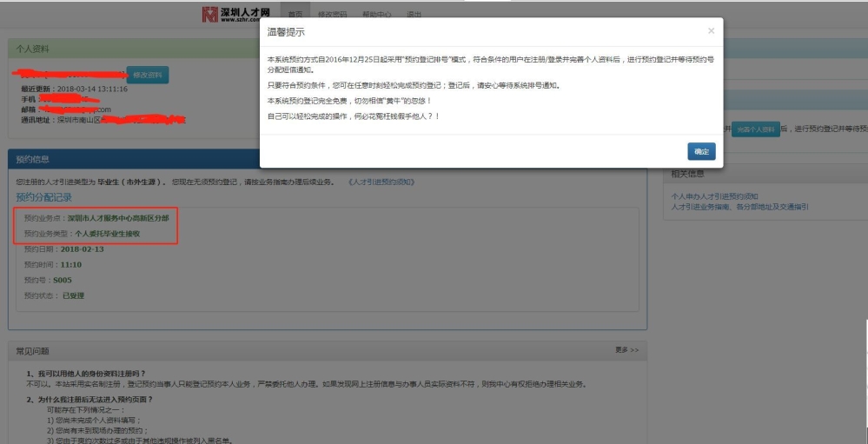Click the 确定 button in the dialog
This screenshot has height=444, width=868.
pyautogui.click(x=701, y=151)
